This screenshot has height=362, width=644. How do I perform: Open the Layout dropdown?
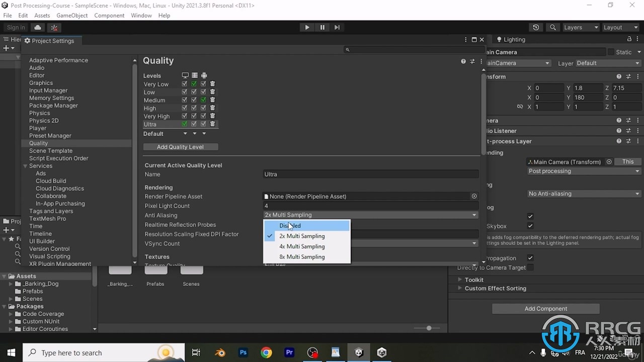(620, 27)
